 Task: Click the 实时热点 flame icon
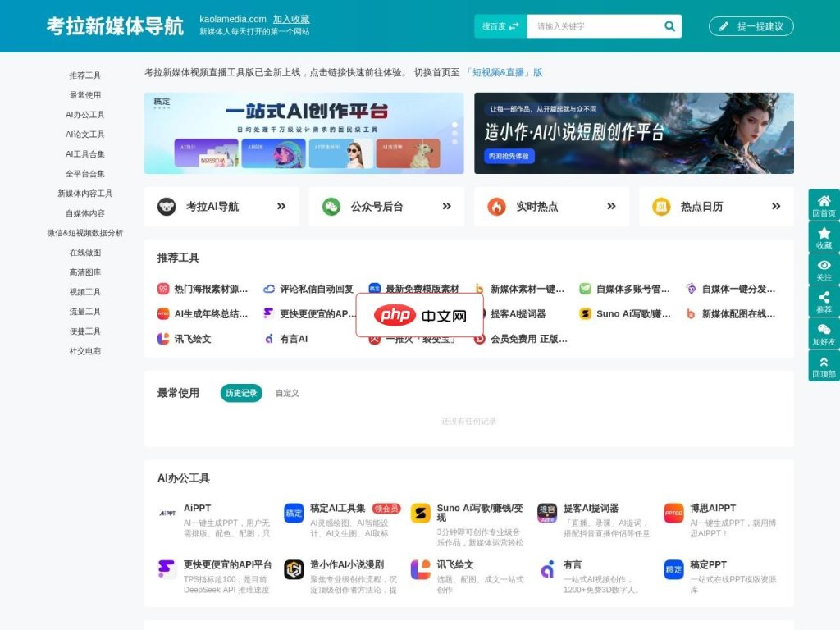click(x=496, y=206)
